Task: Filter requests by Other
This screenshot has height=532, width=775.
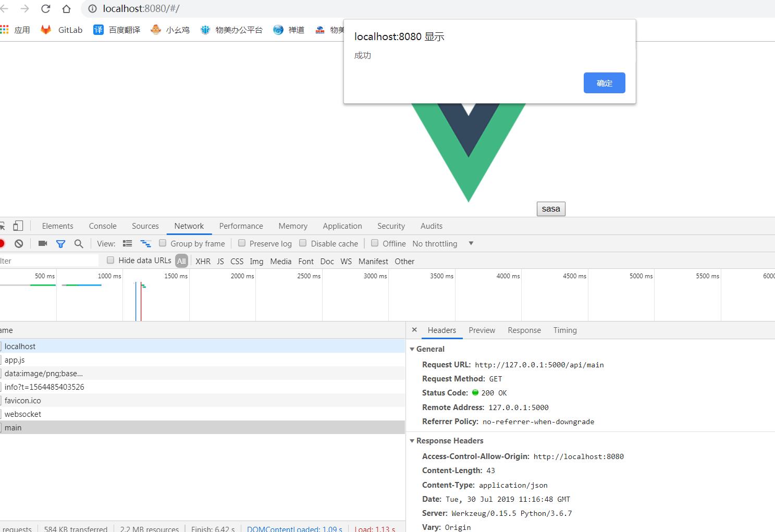Action: pyautogui.click(x=404, y=262)
